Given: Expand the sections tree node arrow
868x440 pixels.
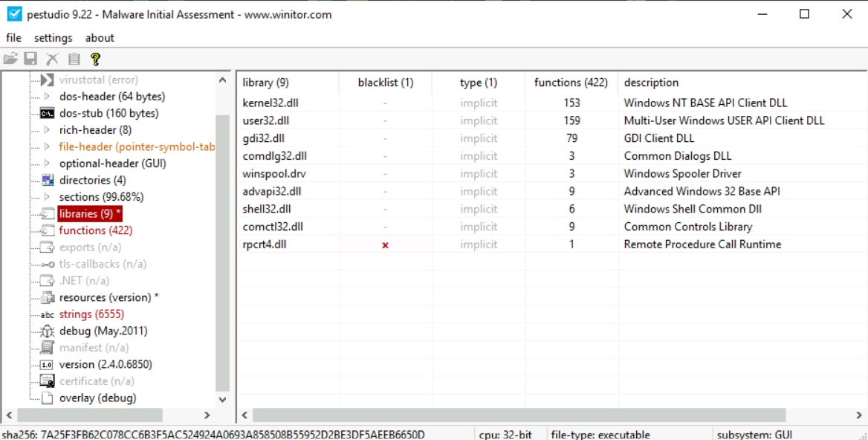Looking at the screenshot, I should click(47, 197).
